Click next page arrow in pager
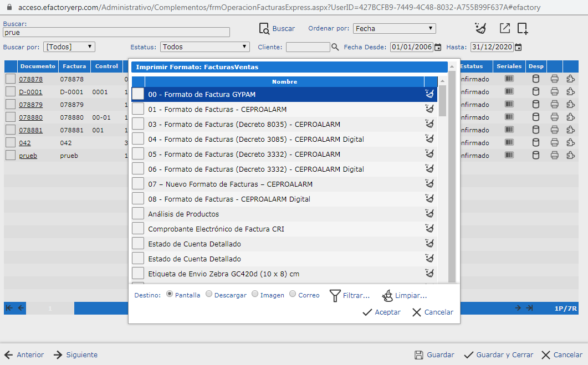 coord(518,308)
